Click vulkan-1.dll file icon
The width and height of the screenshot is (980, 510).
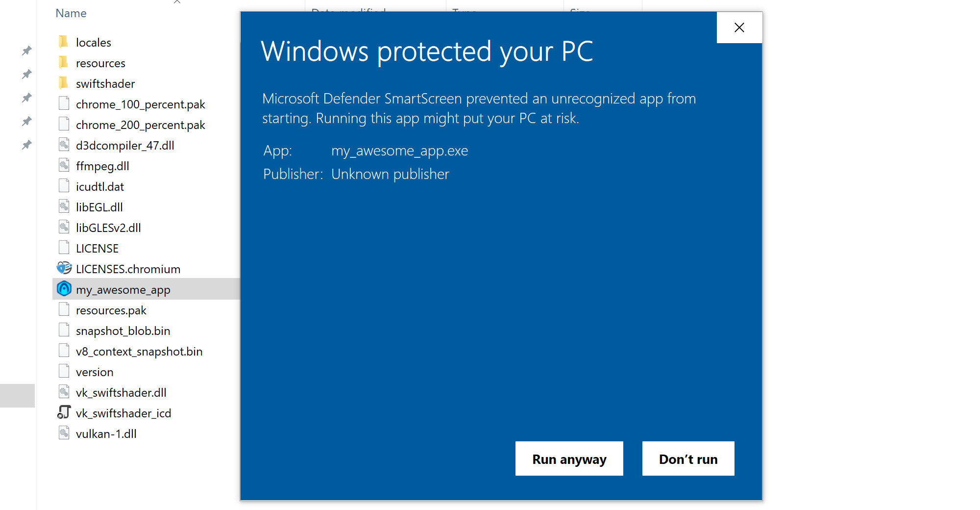point(64,433)
